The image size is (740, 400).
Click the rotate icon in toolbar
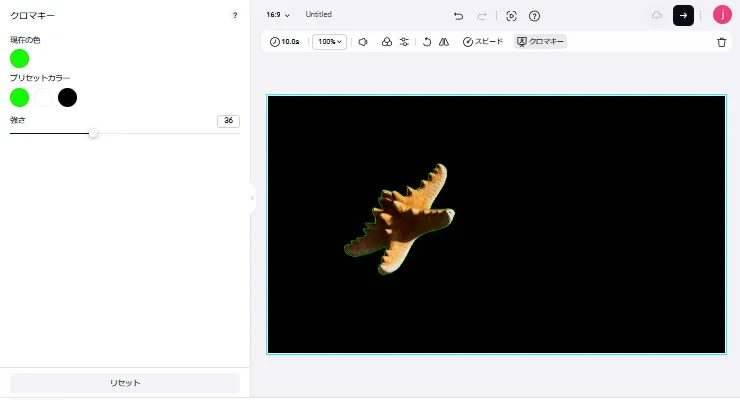coord(427,42)
